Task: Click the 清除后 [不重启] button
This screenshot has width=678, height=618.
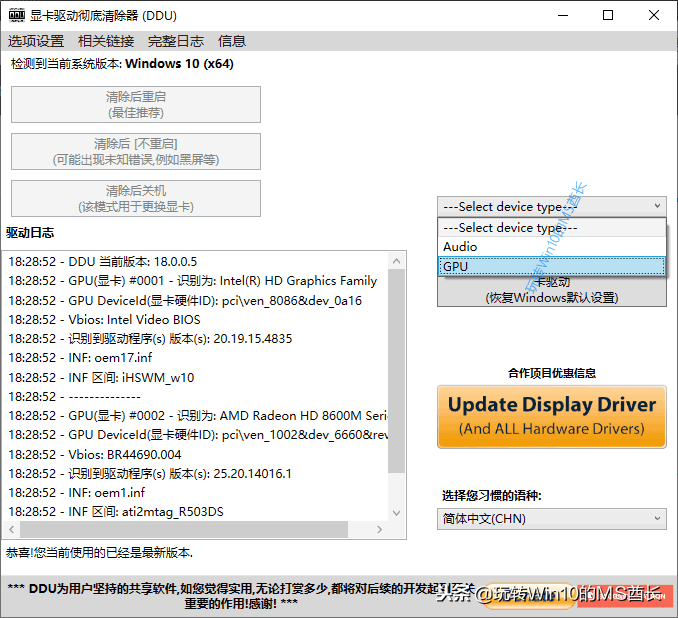Action: pyautogui.click(x=136, y=151)
